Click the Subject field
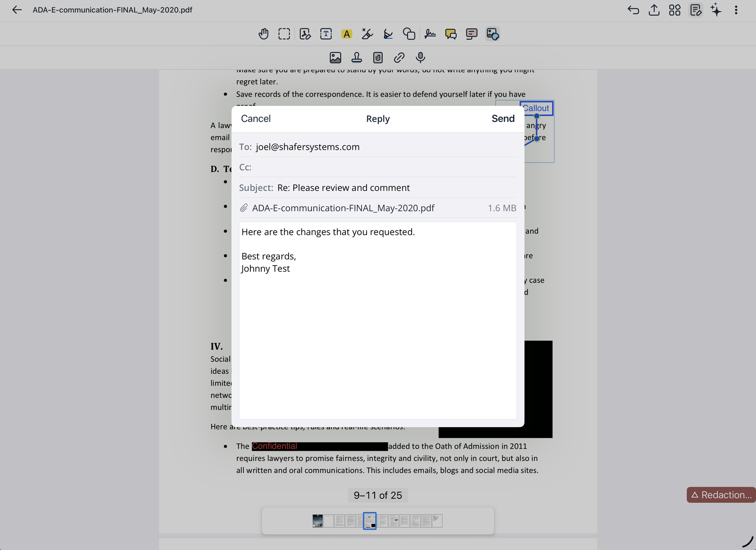756x550 pixels. coord(378,188)
